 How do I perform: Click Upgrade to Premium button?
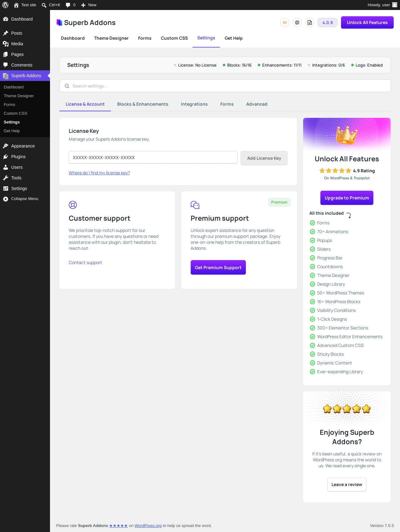click(347, 198)
